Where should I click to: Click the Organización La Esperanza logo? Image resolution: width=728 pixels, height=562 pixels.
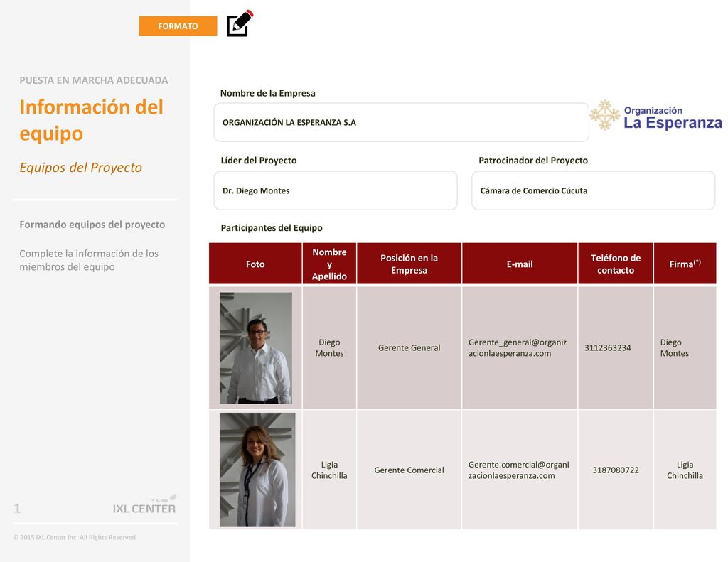(655, 115)
